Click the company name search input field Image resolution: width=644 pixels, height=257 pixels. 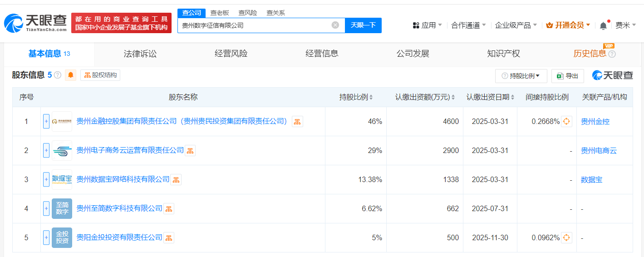coord(254,25)
